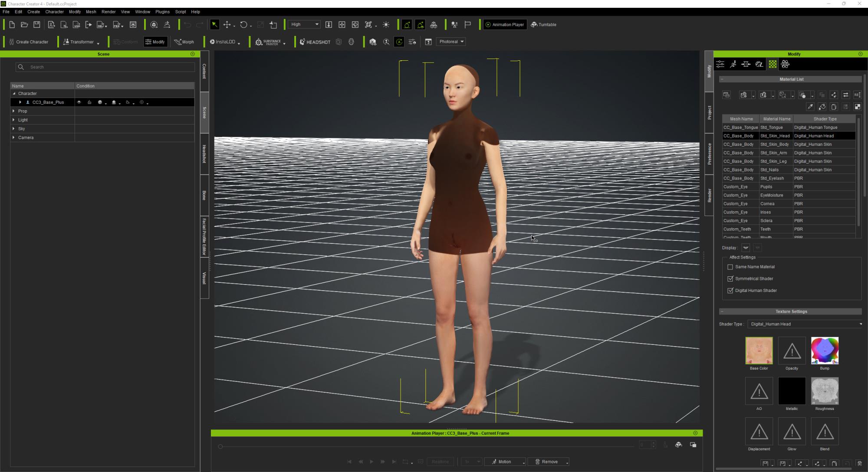Click the swap arrows material icon
The width and height of the screenshot is (868, 472).
[845, 95]
